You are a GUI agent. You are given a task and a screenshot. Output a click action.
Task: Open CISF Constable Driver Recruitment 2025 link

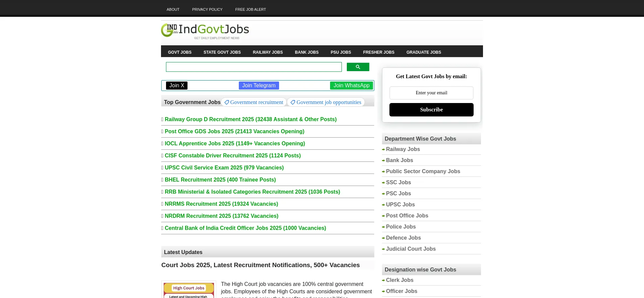233,155
